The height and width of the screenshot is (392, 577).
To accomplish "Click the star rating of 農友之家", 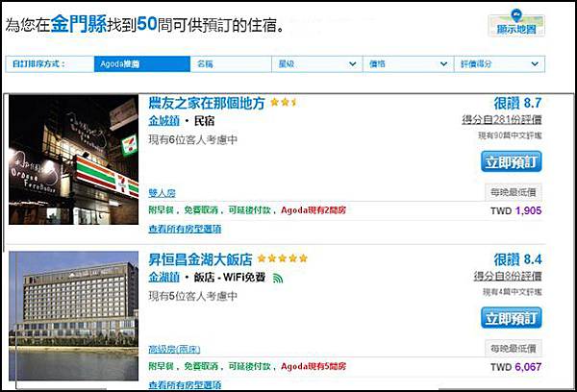I will (x=284, y=102).
